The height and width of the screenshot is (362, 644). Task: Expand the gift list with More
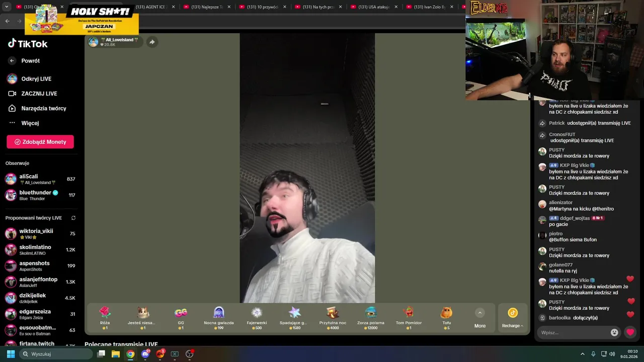point(480,318)
